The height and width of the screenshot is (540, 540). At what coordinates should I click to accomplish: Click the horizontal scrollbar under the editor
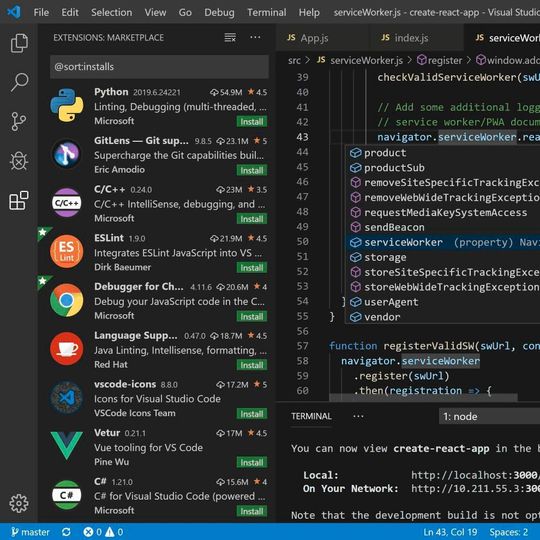(423, 397)
